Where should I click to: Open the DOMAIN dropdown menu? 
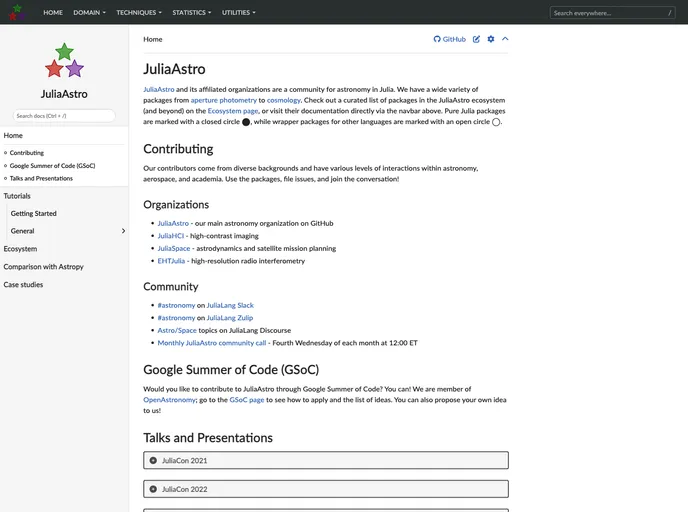(x=90, y=12)
